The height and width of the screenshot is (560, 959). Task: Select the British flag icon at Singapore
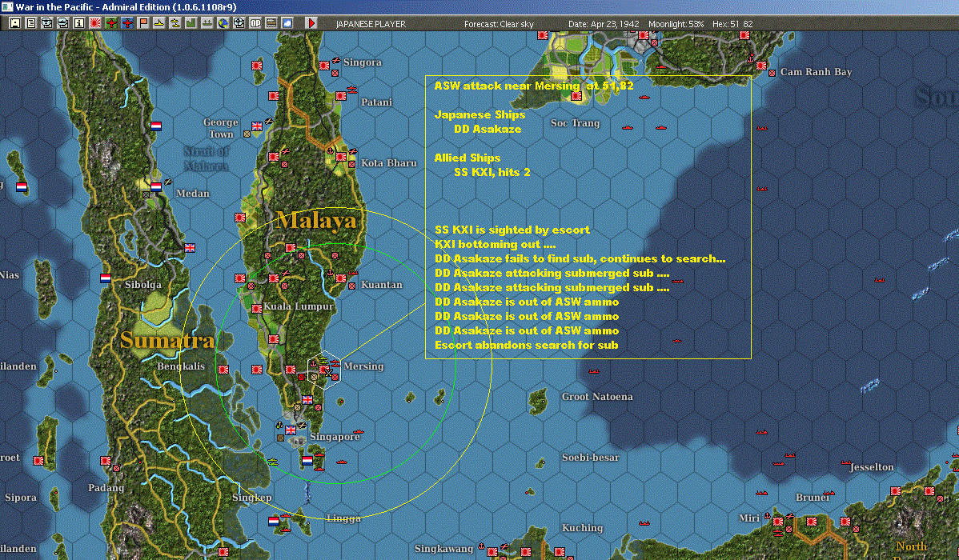[x=291, y=430]
